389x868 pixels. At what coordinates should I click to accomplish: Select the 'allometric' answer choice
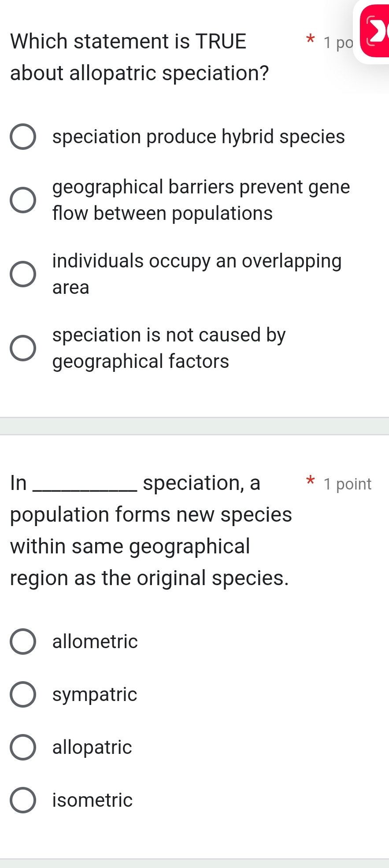(94, 642)
